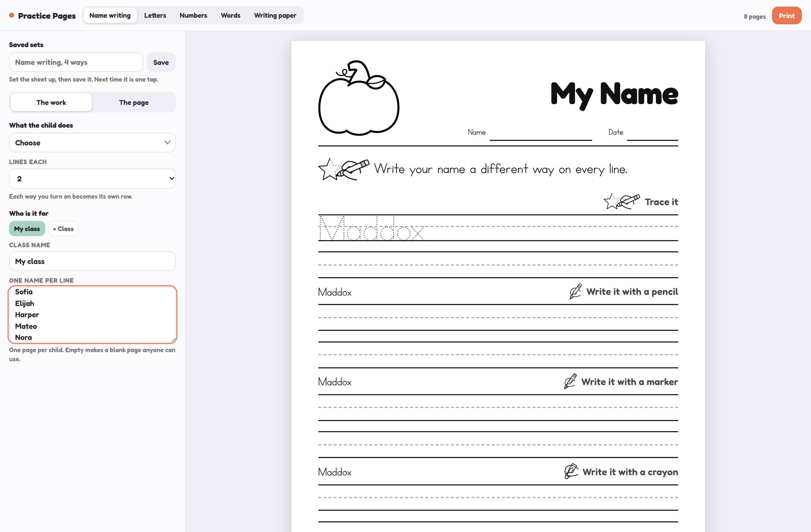Screen dimensions: 811x532
Task: Click the Write it with a crayon label
Action: [x=630, y=472]
